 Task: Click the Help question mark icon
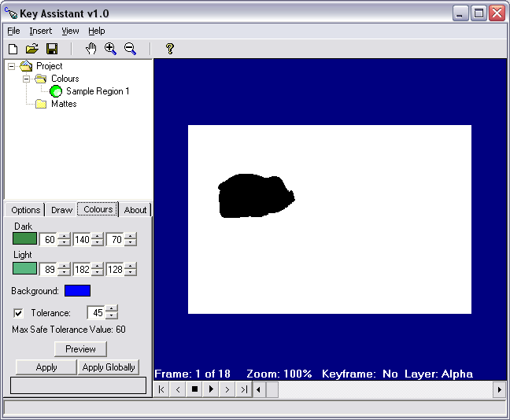click(169, 49)
